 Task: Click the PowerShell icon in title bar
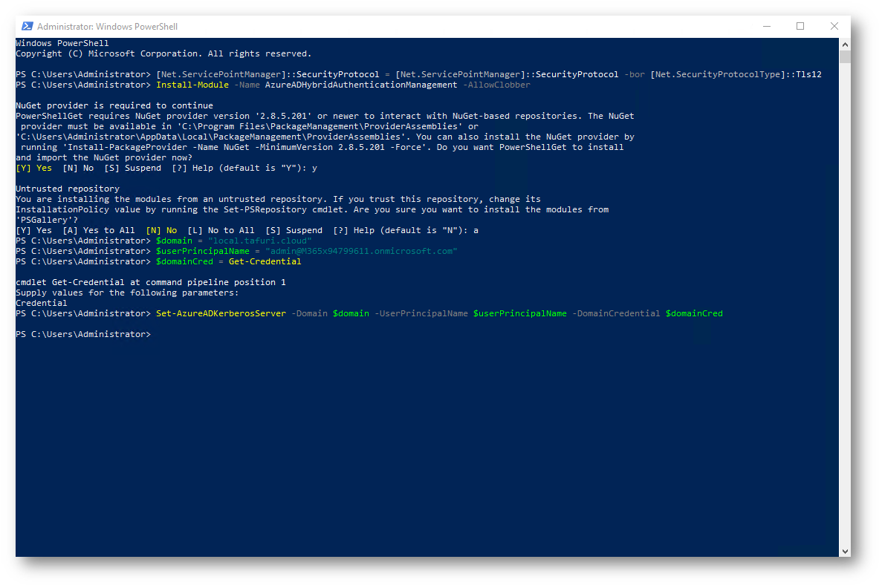[x=27, y=27]
